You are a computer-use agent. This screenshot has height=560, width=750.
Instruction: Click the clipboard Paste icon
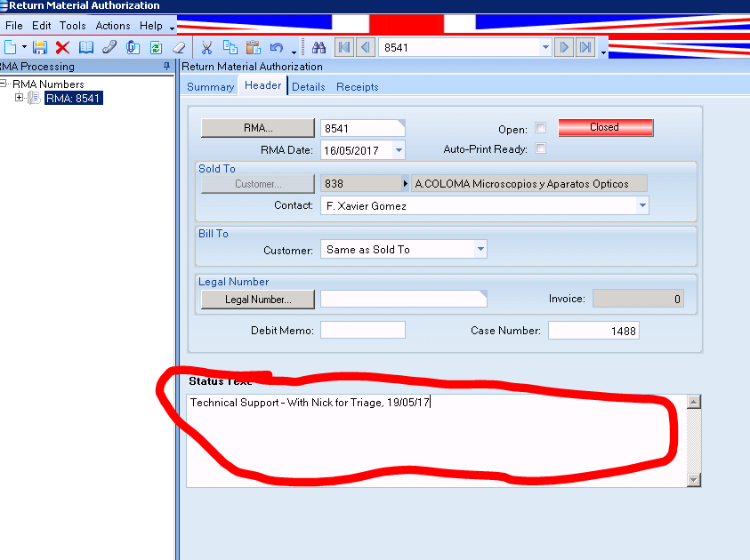(254, 47)
